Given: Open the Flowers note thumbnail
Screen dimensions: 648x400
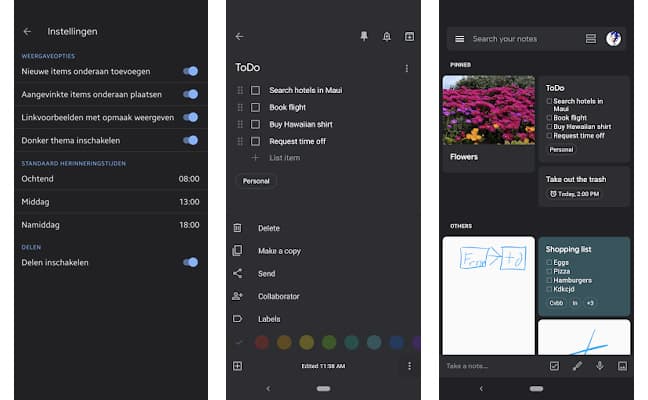Looking at the screenshot, I should (488, 120).
